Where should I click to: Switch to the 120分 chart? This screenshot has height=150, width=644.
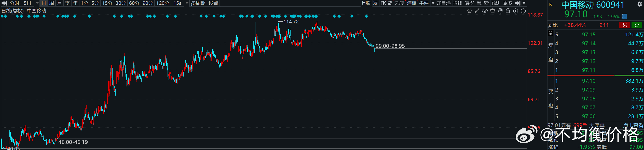163,3
